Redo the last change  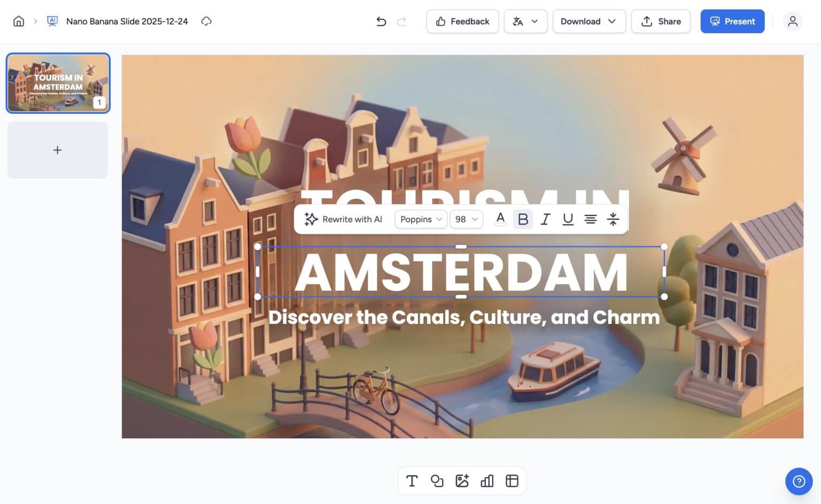401,21
